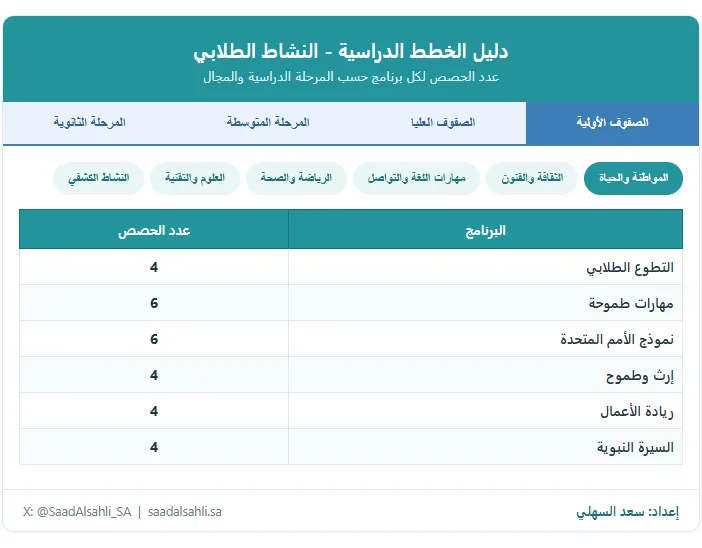
Task: Click sessions count for مهارات طموحة
Action: (154, 303)
